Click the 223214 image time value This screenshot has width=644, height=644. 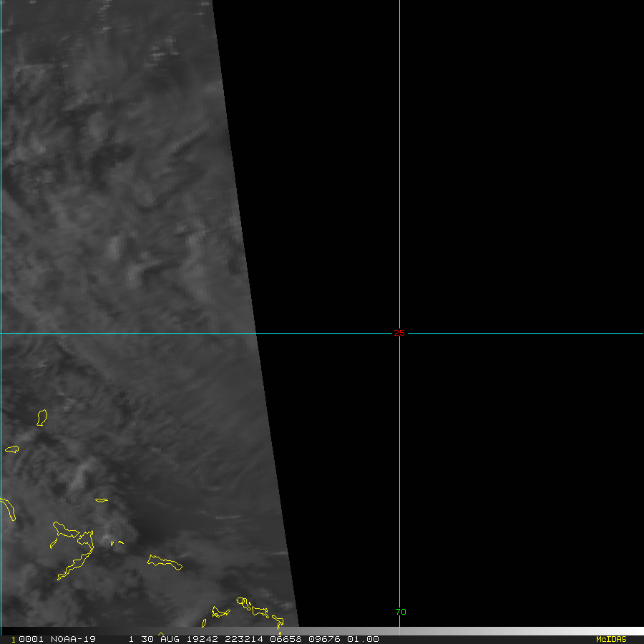238,639
